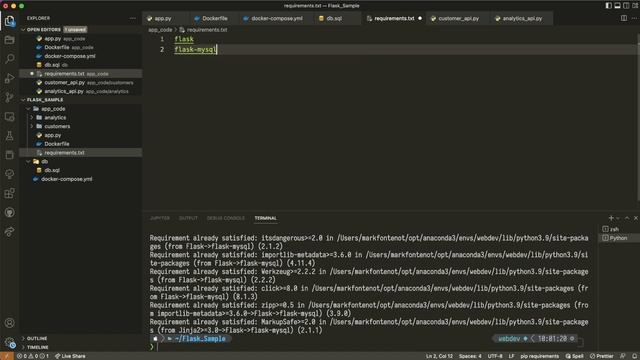Maximize the terminal panel size
Viewport: 640px width, 360px height.
[627, 218]
